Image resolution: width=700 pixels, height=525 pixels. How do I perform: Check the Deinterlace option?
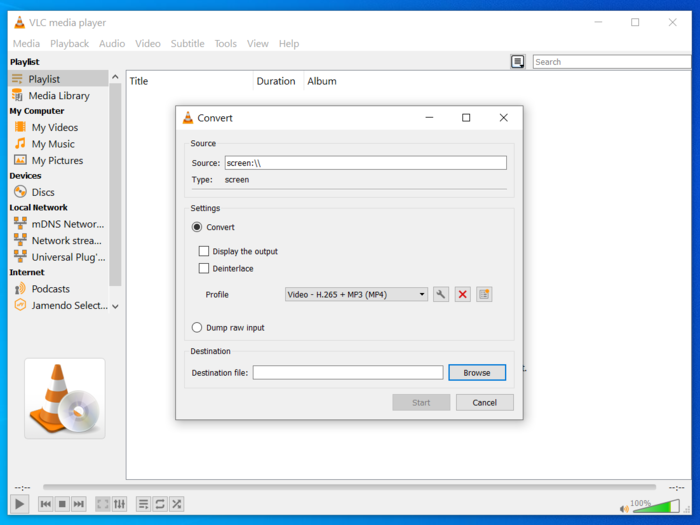coord(204,268)
